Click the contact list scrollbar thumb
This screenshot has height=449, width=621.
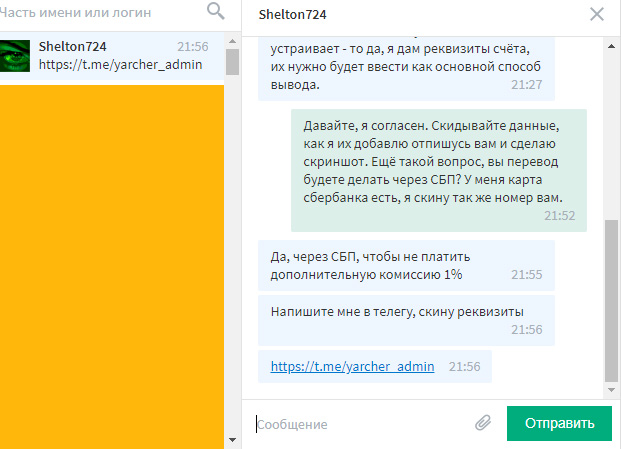coord(232,62)
